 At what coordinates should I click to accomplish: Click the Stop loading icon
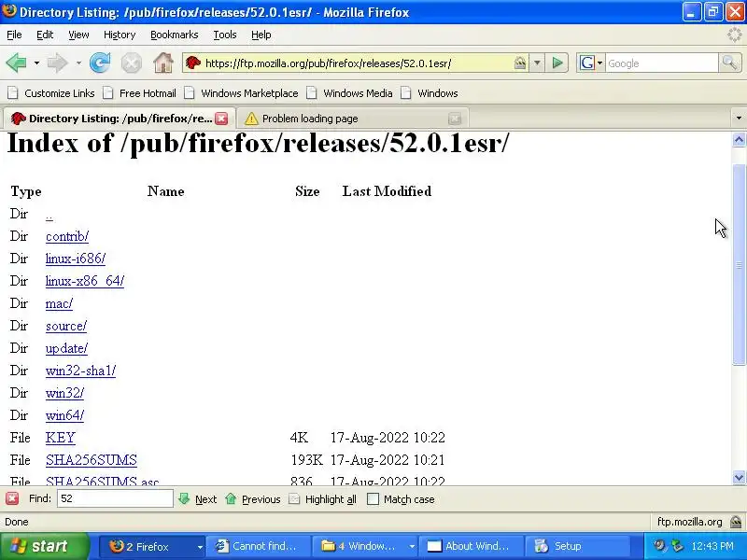pyautogui.click(x=131, y=63)
